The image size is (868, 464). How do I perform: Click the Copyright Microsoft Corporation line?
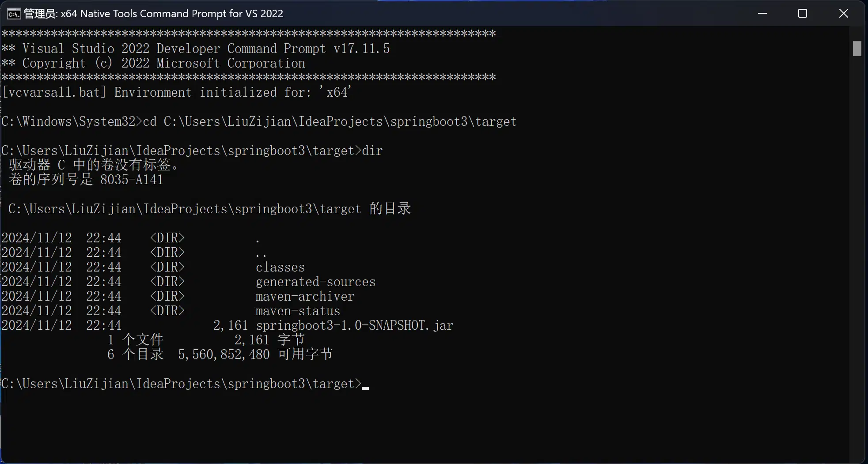153,63
